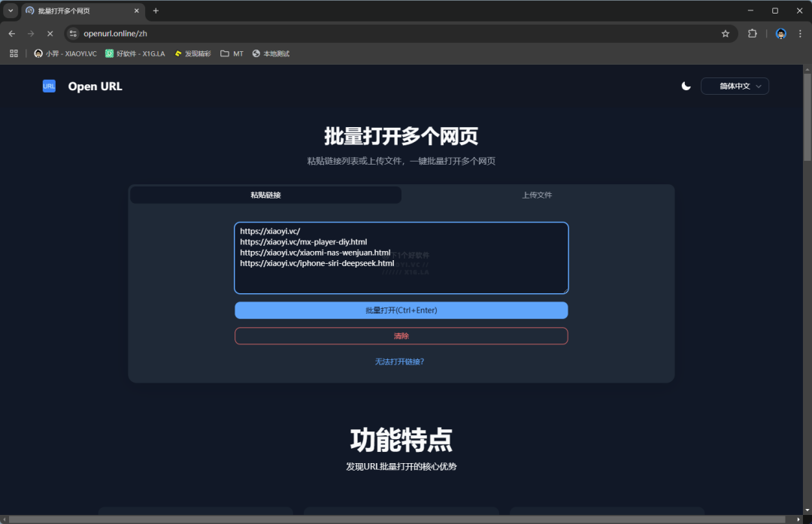Click the 批量打开多个网页 main heading
812x524 pixels.
401,136
